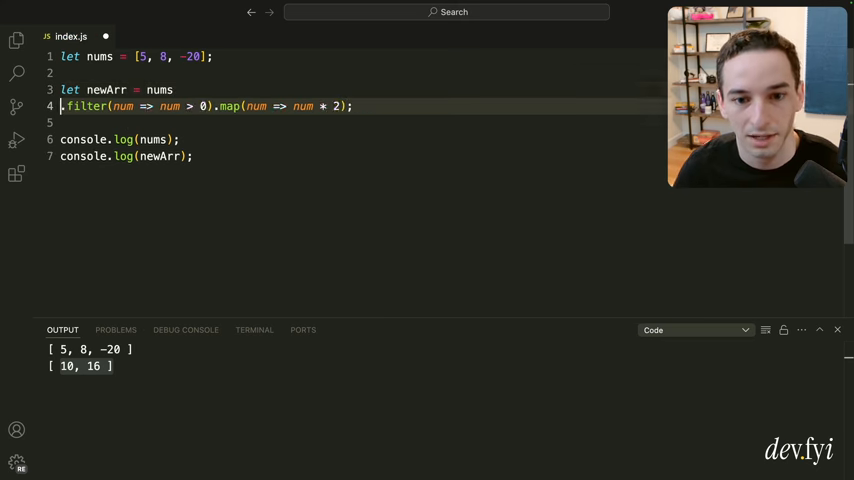Switch to the DEBUG CONSOLE tab
854x480 pixels.
(186, 330)
